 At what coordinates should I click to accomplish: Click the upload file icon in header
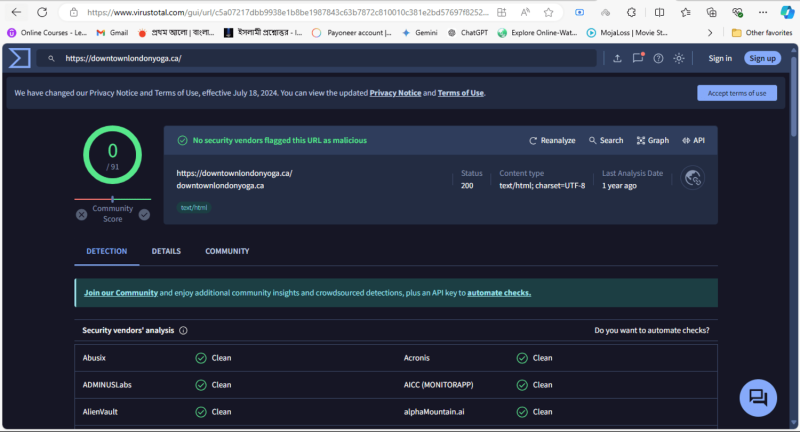click(x=617, y=58)
